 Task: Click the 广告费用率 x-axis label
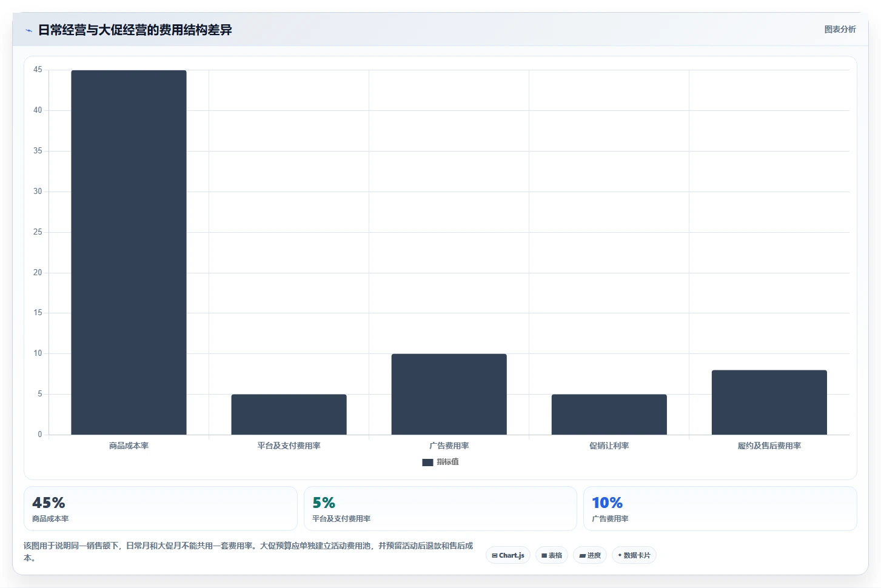[x=449, y=446]
